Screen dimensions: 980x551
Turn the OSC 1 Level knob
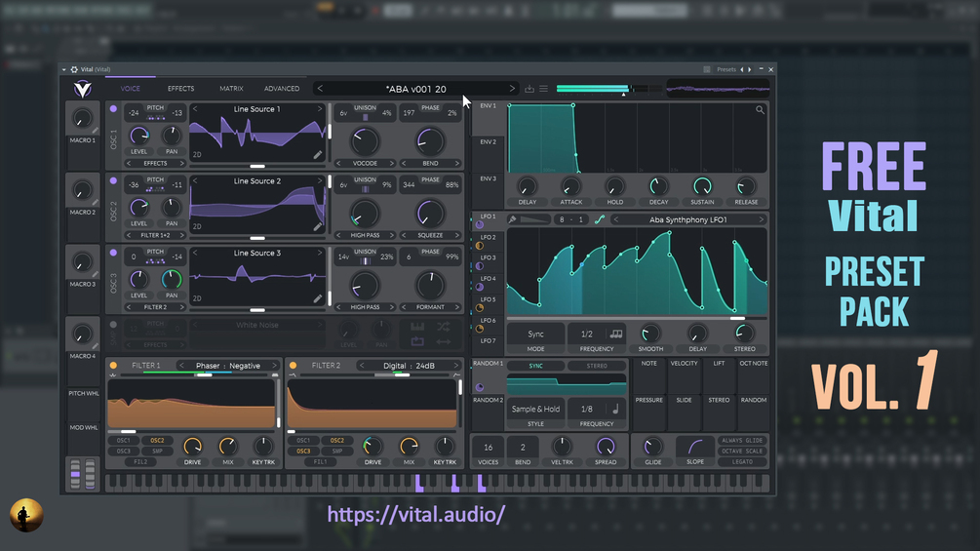pos(138,135)
